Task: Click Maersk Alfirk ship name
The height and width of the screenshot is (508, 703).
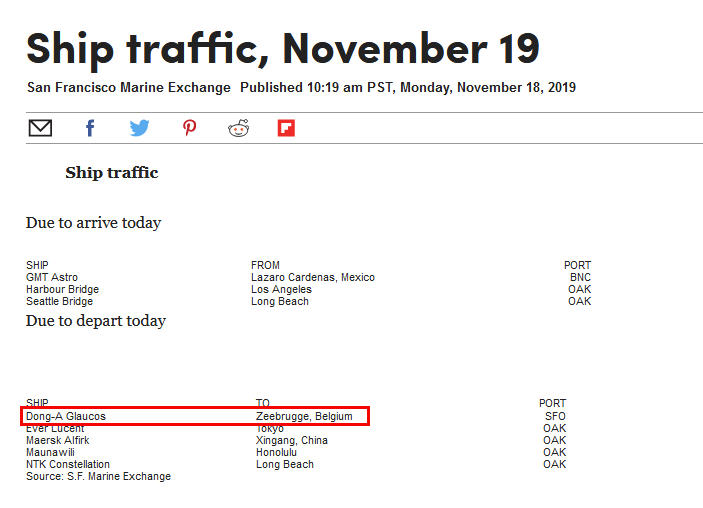Action: 57,440
